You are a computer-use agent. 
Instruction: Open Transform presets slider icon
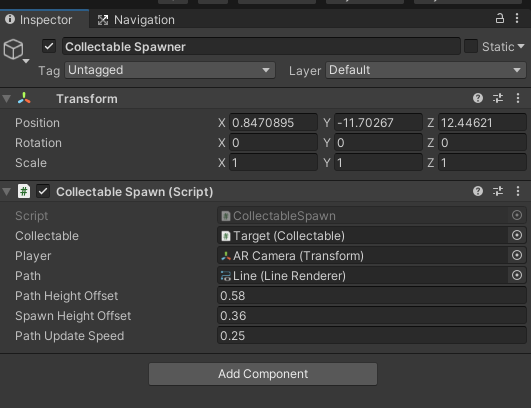point(498,98)
